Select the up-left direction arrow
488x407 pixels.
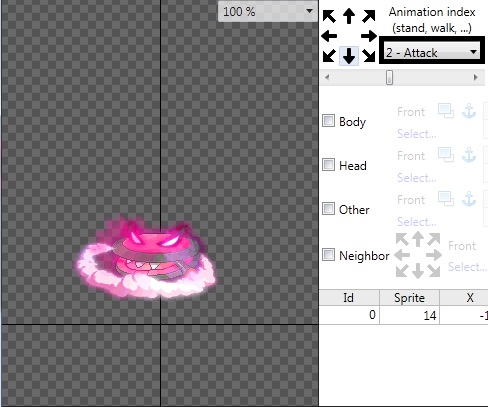(329, 16)
